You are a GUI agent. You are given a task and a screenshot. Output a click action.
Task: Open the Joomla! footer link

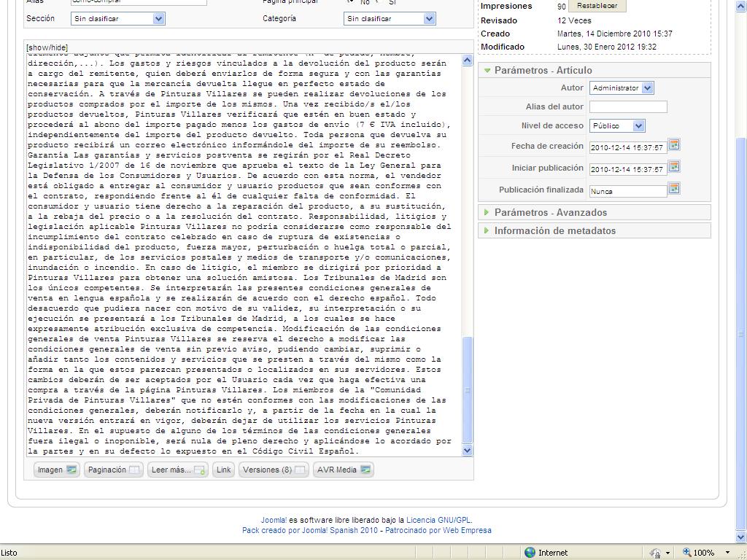(274, 520)
